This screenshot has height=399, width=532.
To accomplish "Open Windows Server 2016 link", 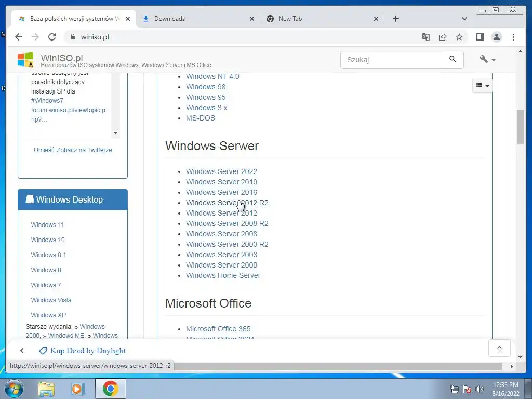I will point(221,192).
